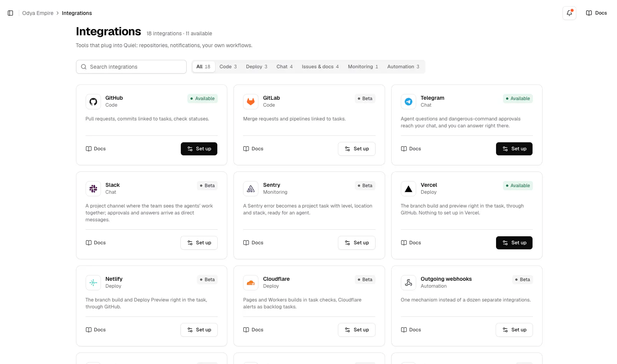The height and width of the screenshot is (364, 617).
Task: Click the GitHub logo icon
Action: (x=93, y=102)
